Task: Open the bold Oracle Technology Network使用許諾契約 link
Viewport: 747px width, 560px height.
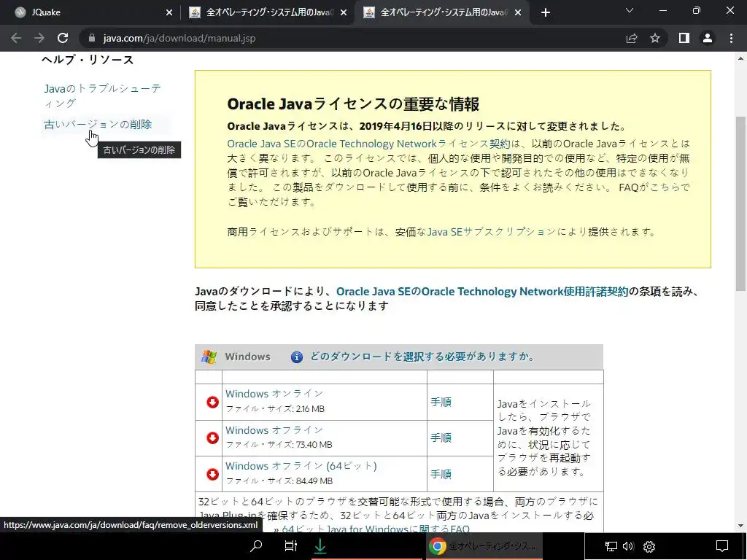Action: (482, 292)
